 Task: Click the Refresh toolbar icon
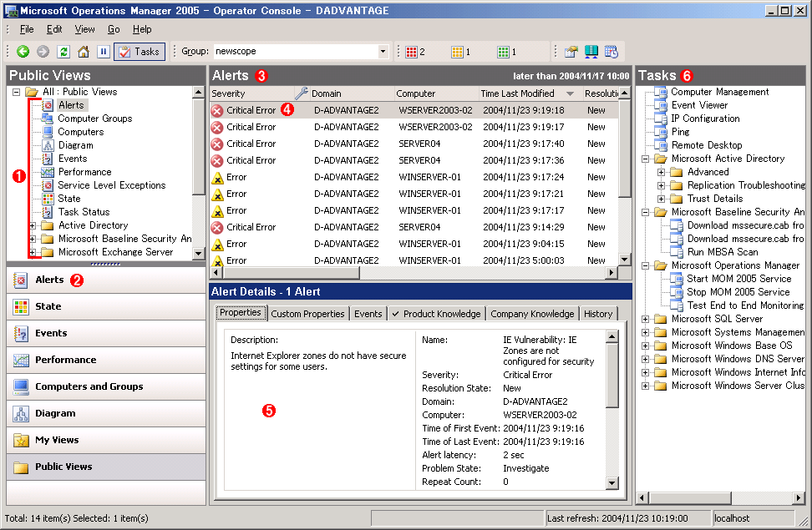(x=63, y=51)
